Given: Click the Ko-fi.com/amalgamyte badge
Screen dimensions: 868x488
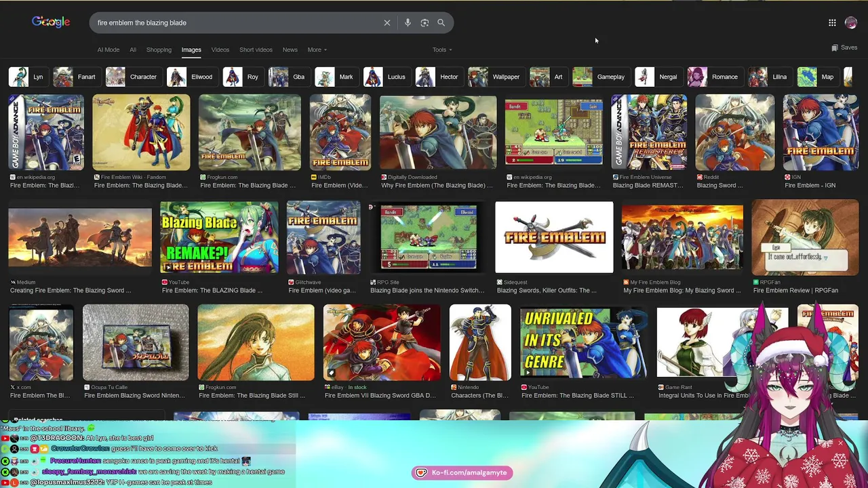Looking at the screenshot, I should coord(462,472).
